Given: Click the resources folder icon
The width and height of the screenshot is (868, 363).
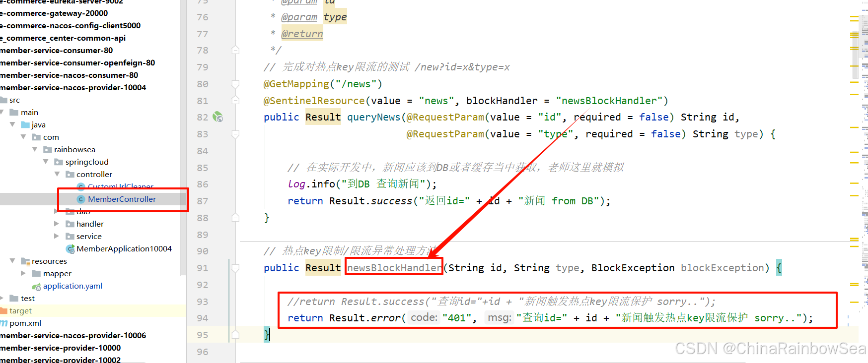Looking at the screenshot, I should click(x=25, y=261).
